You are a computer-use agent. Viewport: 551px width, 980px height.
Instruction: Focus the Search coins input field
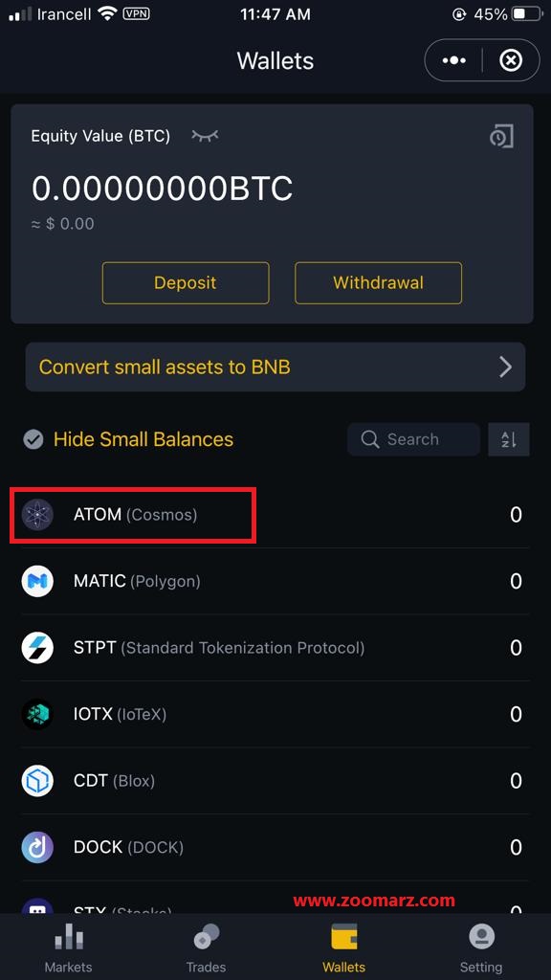pos(413,439)
